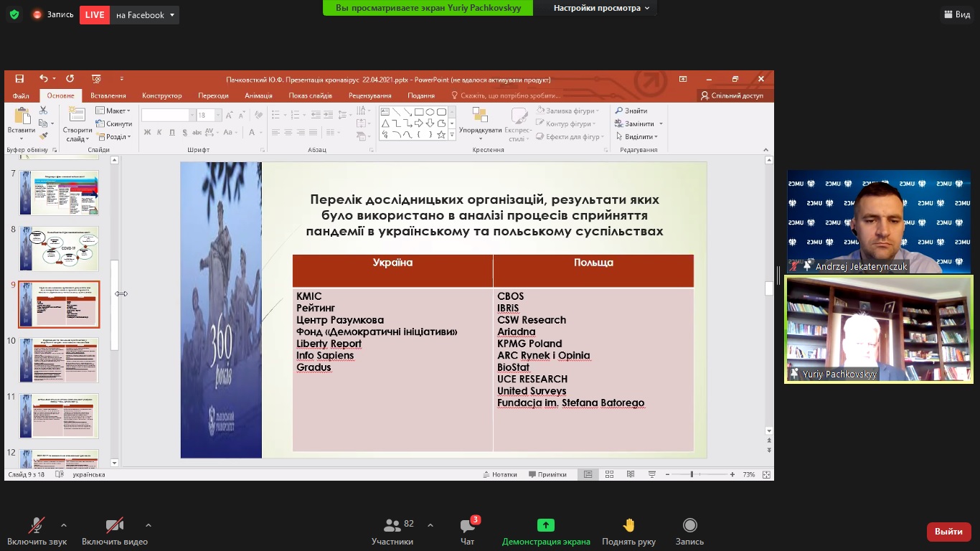Toggle Примітки comments pane
Image resolution: width=980 pixels, height=551 pixels.
[x=547, y=474]
